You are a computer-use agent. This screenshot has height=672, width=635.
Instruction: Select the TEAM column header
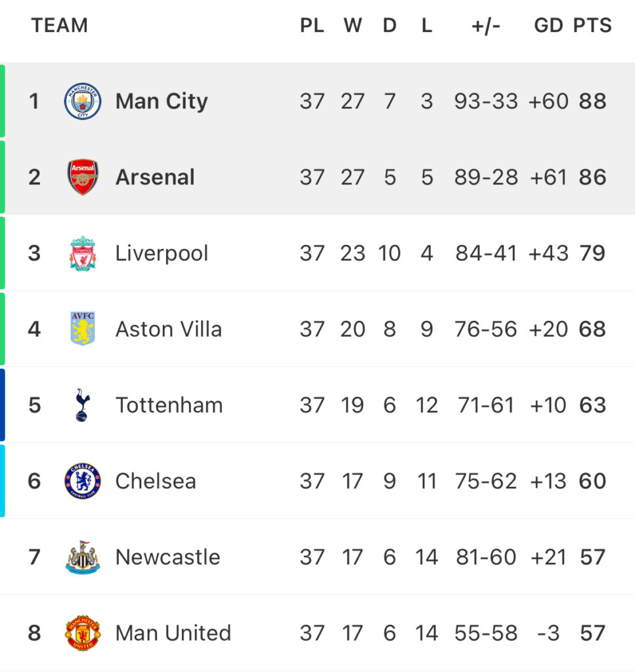60,26
